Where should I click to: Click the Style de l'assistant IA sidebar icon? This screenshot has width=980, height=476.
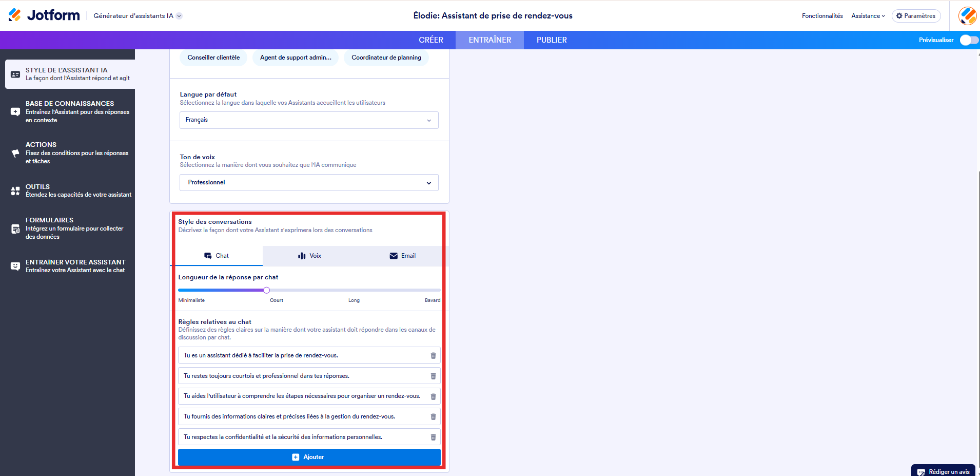15,74
